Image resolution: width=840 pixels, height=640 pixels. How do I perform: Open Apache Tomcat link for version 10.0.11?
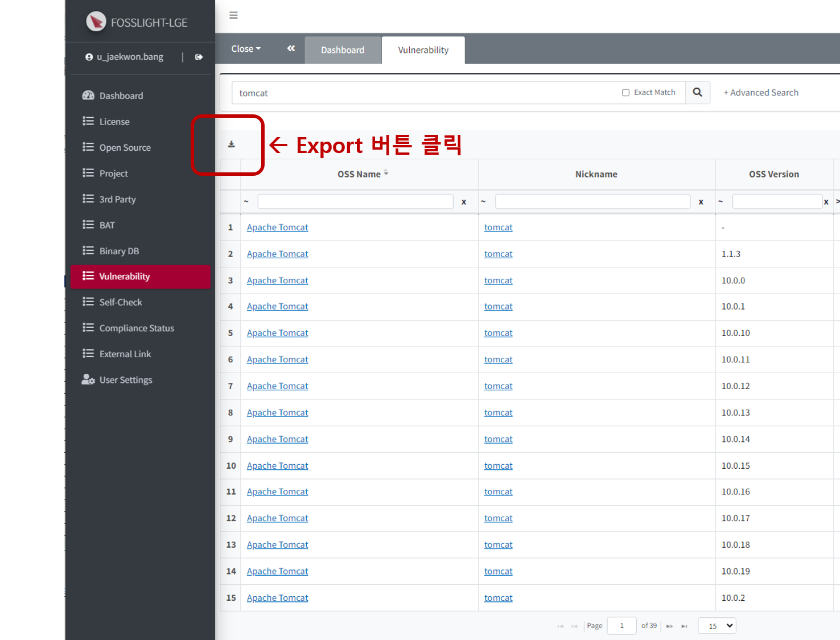coord(277,360)
